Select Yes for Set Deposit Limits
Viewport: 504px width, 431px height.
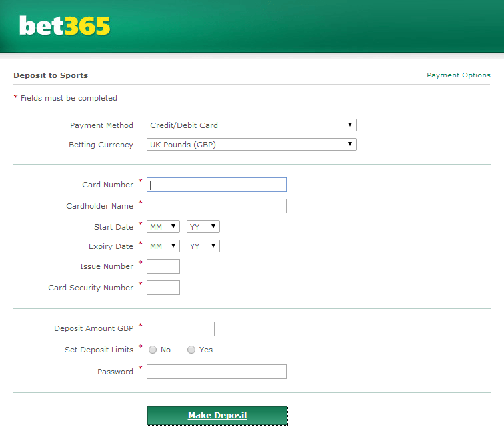pyautogui.click(x=191, y=350)
